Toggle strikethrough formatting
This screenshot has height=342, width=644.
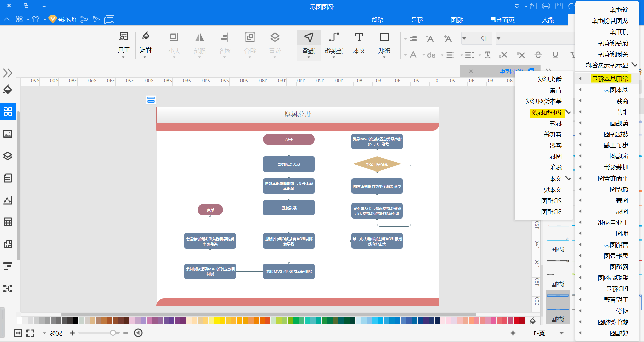point(538,55)
